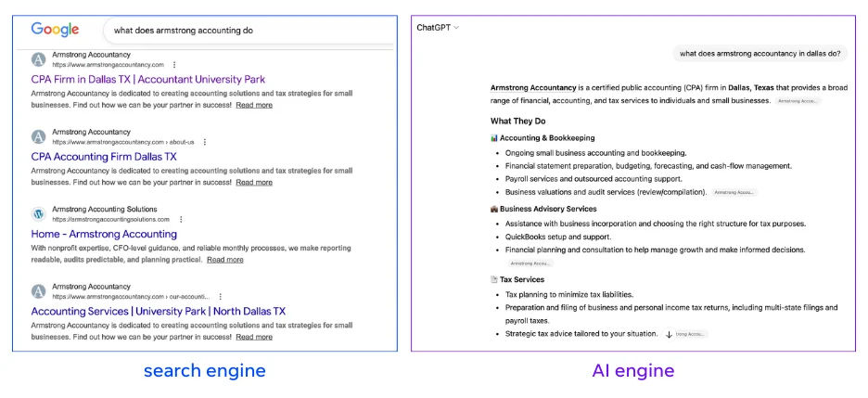Open the 'CPA Accounting Firm Dallas TX' result

[104, 157]
